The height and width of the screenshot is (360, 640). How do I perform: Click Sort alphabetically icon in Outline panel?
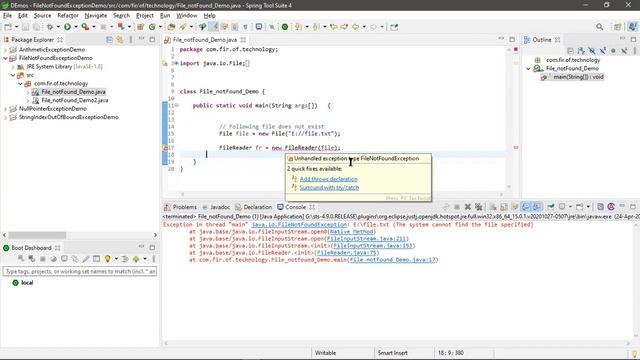click(581, 51)
